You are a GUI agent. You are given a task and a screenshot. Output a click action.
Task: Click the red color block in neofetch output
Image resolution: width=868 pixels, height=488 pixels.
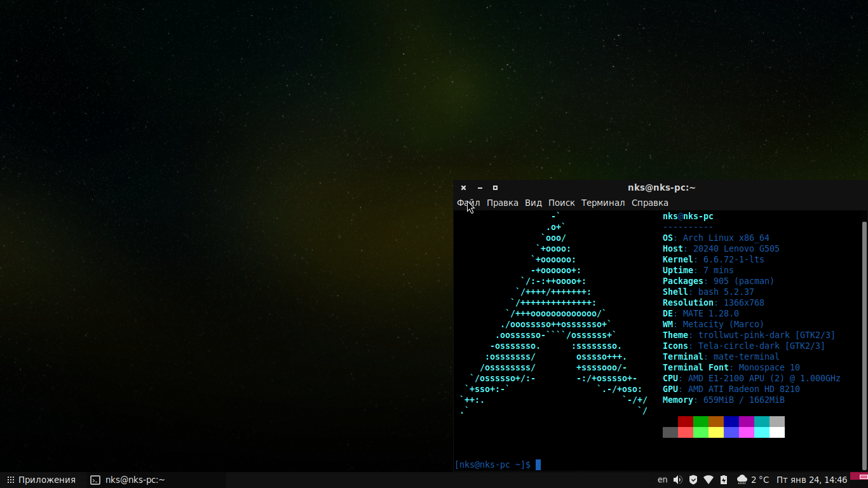pos(686,421)
